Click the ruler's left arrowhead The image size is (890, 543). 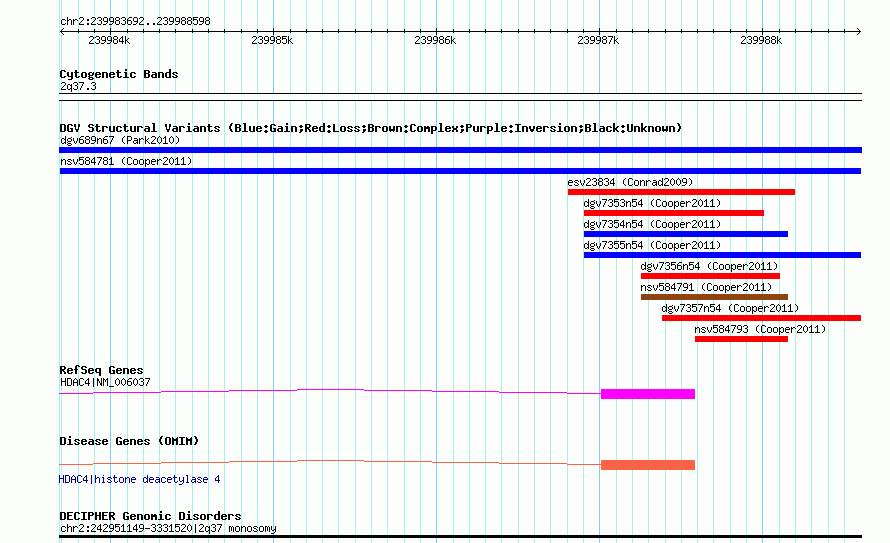click(x=62, y=32)
